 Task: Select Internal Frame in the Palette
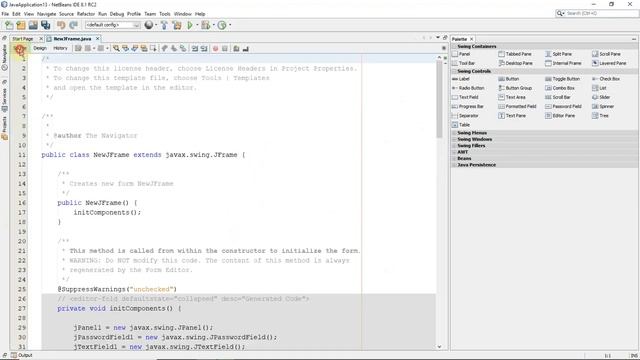(563, 63)
